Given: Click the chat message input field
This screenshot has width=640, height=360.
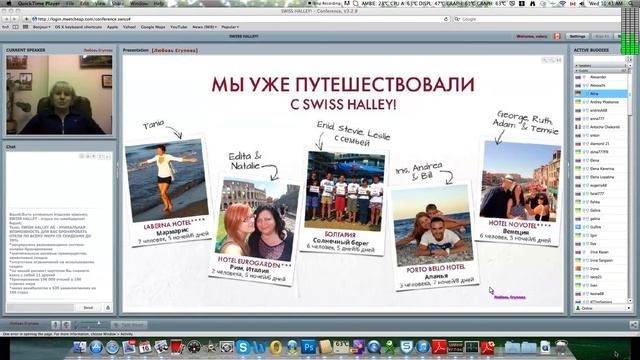Looking at the screenshot, I should coord(40,308).
